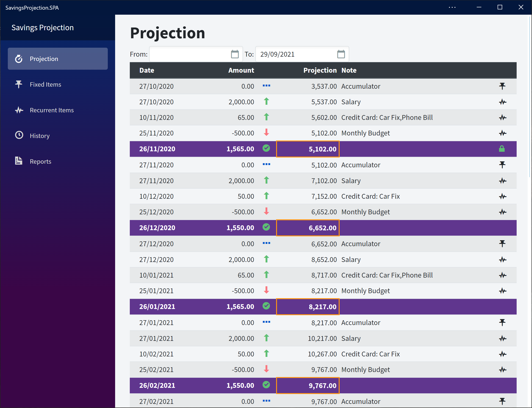This screenshot has width=532, height=408.
Task: Click the green lock icon on 26/11/2020 row
Action: 502,149
